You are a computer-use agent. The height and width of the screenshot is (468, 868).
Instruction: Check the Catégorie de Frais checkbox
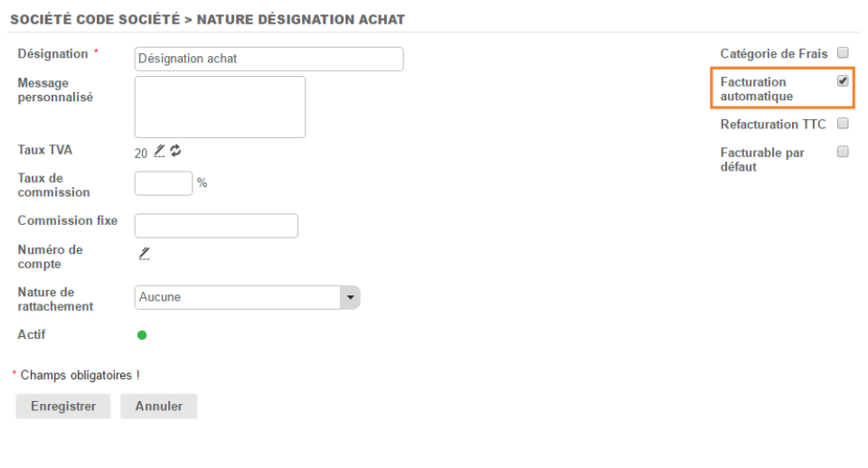(843, 53)
